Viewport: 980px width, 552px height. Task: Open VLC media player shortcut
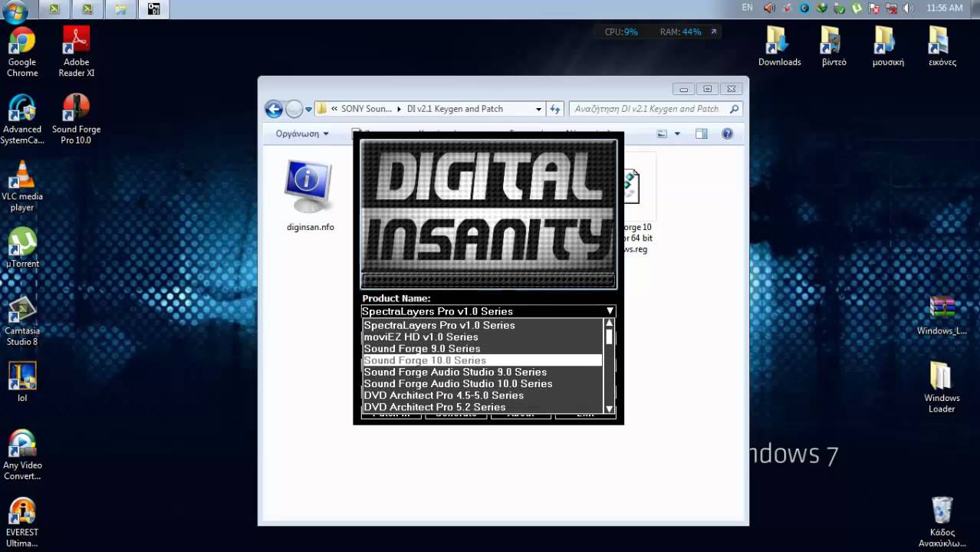coord(21,187)
